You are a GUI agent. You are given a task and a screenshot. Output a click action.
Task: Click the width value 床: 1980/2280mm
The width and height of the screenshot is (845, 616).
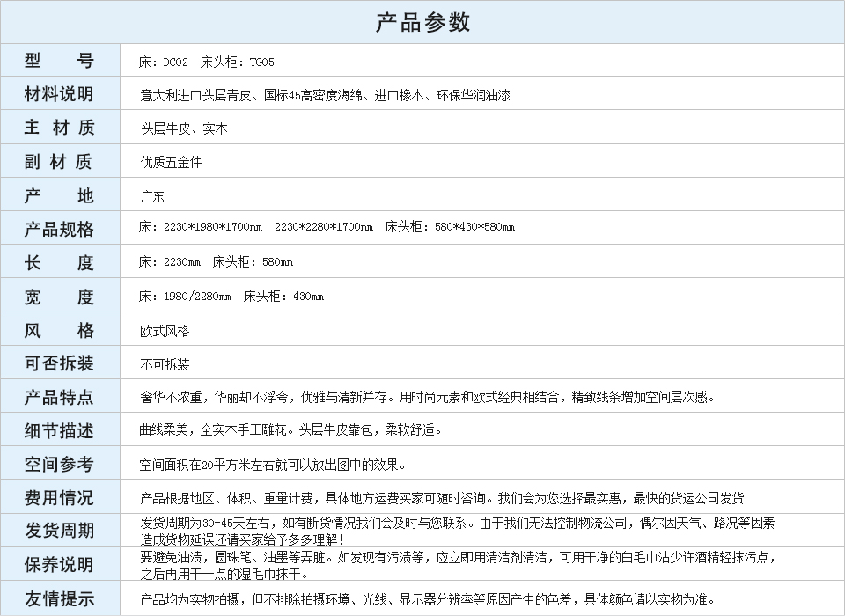coord(186,296)
